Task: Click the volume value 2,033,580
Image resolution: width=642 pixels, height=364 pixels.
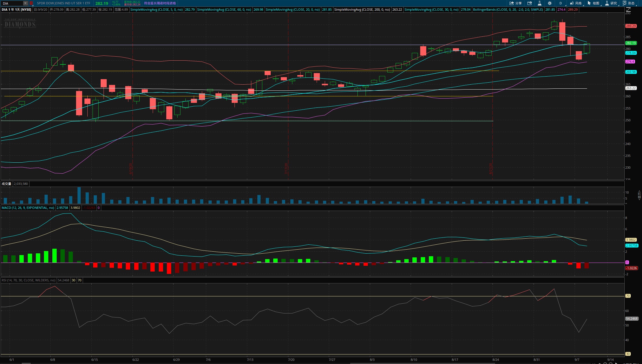Action: tap(21, 184)
